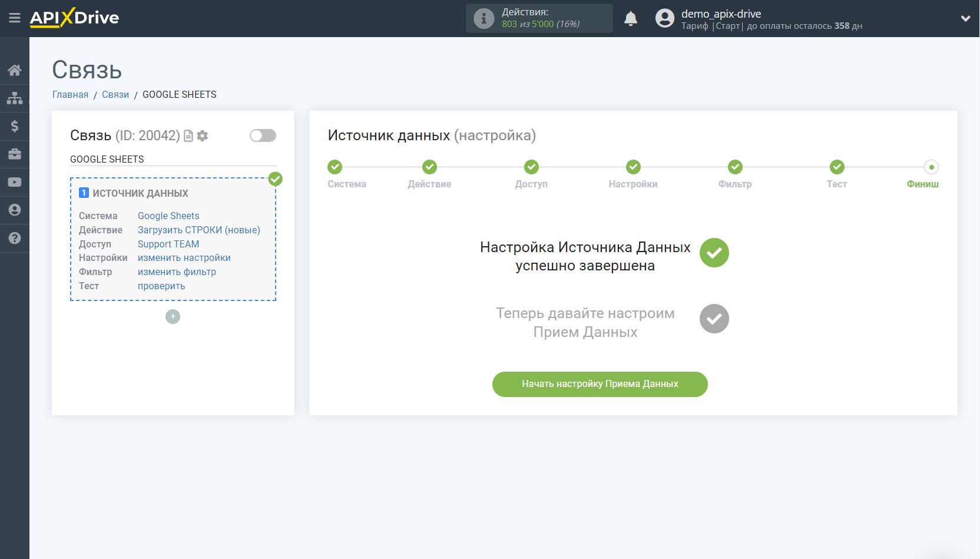Click the user avatar icon
The height and width of the screenshot is (559, 980).
tap(665, 18)
